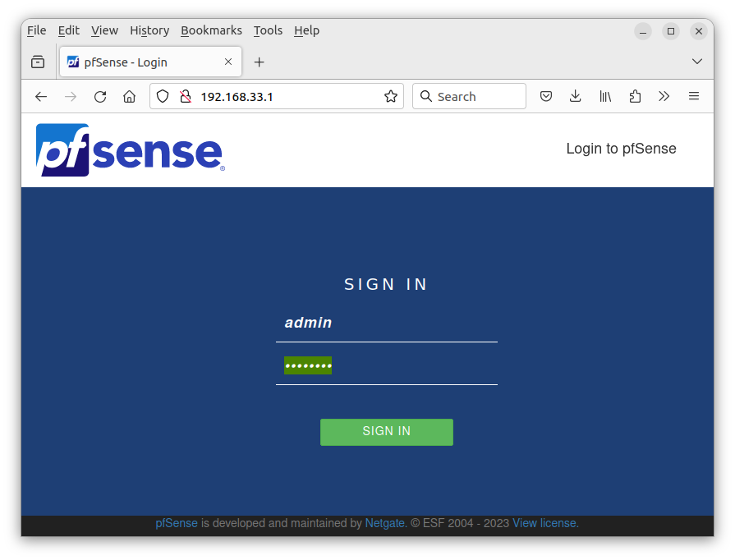
Task: Click the address bar showing 192.168.33.1
Action: (x=277, y=97)
